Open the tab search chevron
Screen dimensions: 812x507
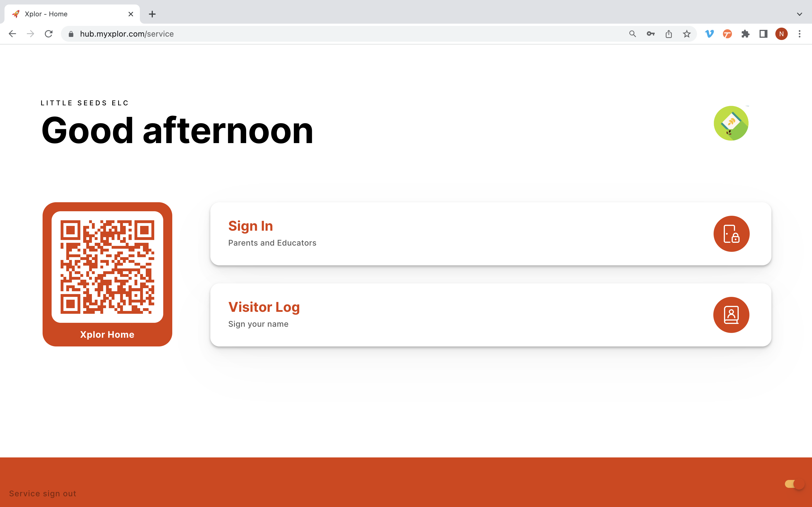pos(799,14)
